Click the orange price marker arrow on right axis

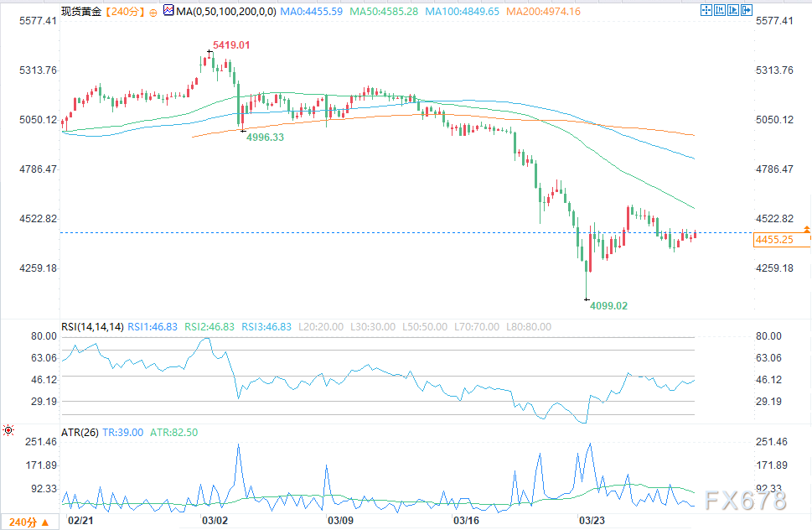[x=806, y=229]
